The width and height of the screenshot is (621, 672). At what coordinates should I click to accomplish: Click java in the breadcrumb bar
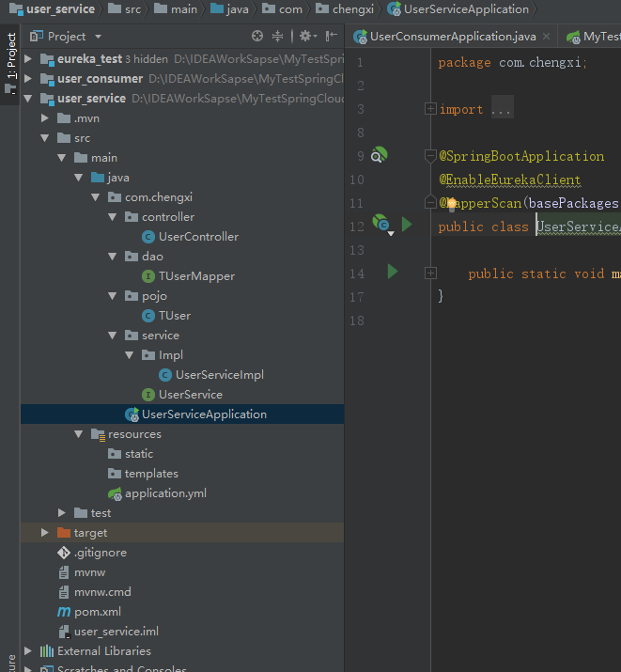coord(229,9)
